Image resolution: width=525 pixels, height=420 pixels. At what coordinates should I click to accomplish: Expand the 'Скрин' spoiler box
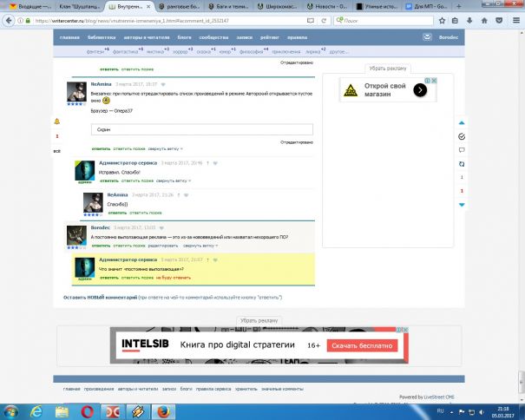click(201, 130)
